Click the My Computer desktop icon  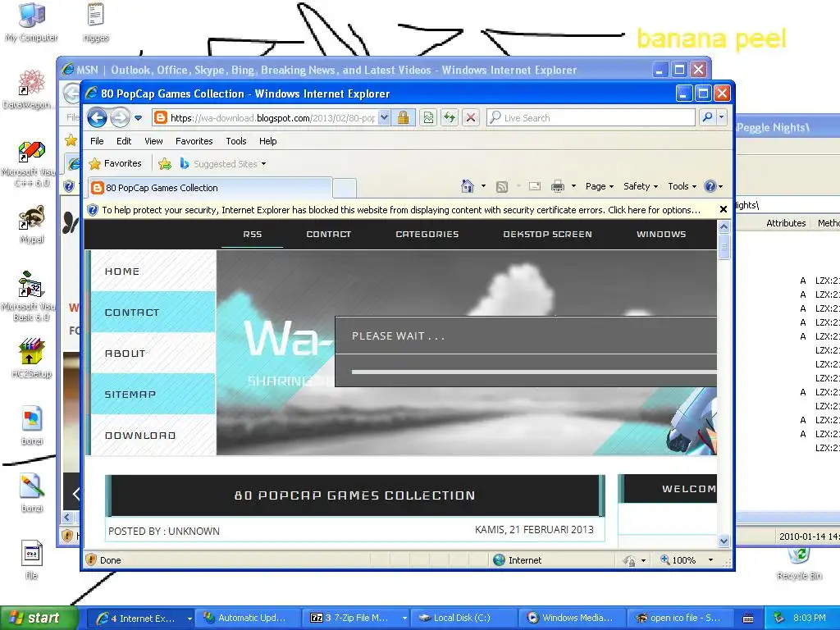(31, 22)
